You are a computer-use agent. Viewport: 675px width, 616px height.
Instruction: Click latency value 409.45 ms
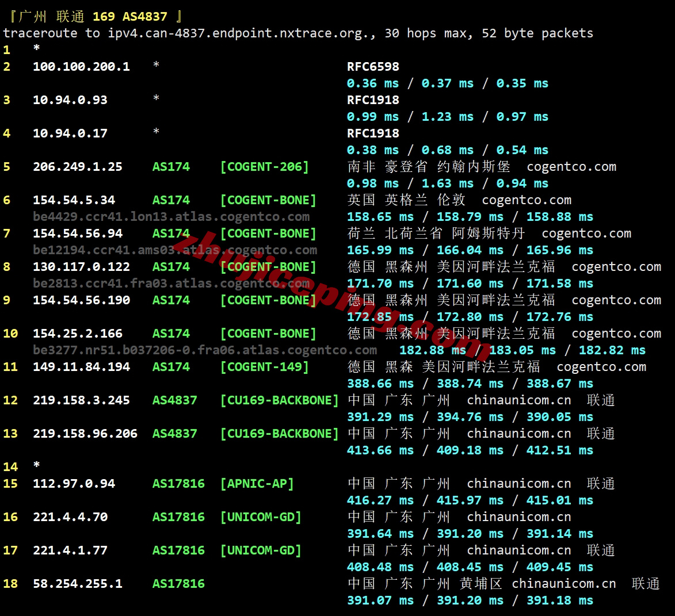click(x=560, y=567)
